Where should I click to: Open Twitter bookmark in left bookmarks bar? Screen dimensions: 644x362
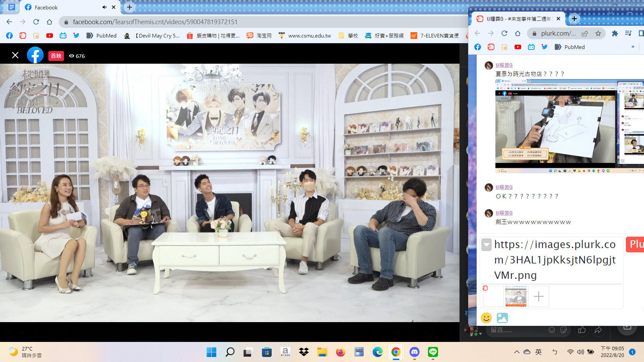pyautogui.click(x=76, y=36)
